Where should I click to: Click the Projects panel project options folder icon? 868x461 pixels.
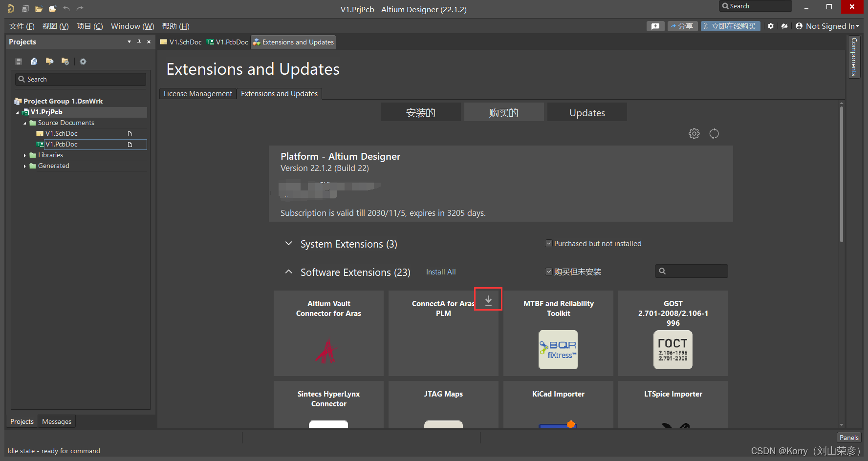click(65, 62)
